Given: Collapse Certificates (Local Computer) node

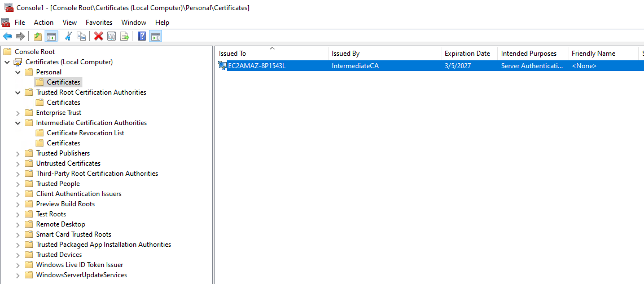Looking at the screenshot, I should (7, 62).
